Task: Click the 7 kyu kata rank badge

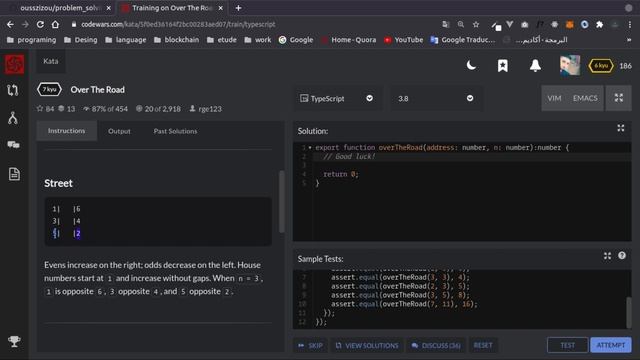Action: point(49,89)
